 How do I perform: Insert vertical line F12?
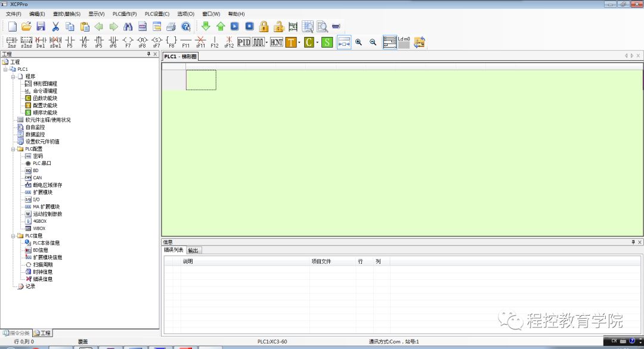click(215, 42)
